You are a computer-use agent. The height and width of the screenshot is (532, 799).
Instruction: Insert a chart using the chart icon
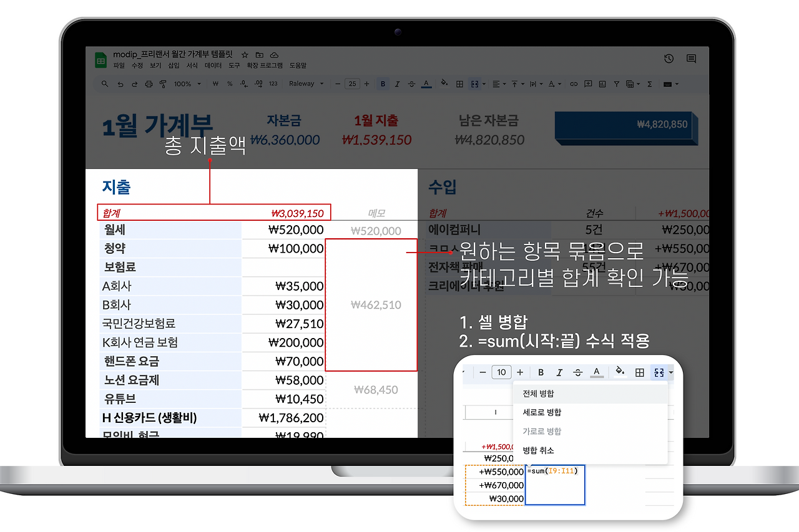[602, 84]
